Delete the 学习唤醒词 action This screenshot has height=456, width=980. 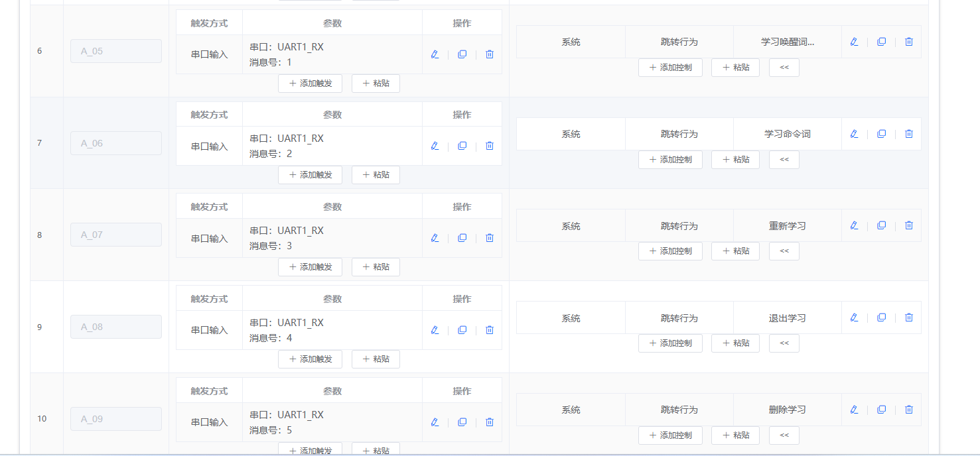click(908, 41)
